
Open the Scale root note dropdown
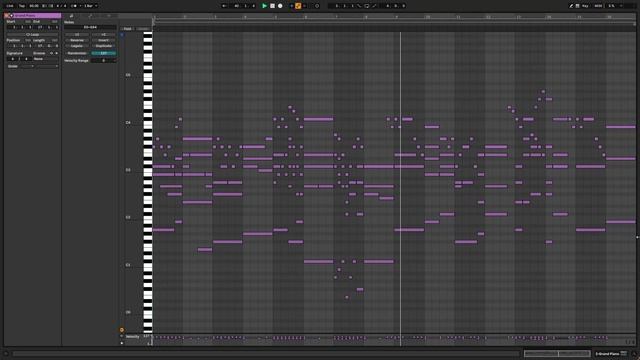point(27,66)
